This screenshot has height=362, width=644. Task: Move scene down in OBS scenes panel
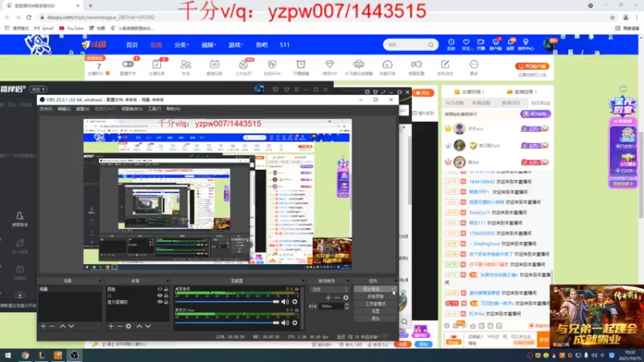click(x=72, y=327)
